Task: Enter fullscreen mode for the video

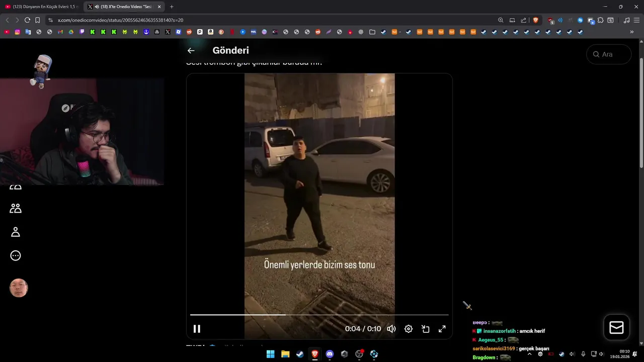Action: [442, 329]
